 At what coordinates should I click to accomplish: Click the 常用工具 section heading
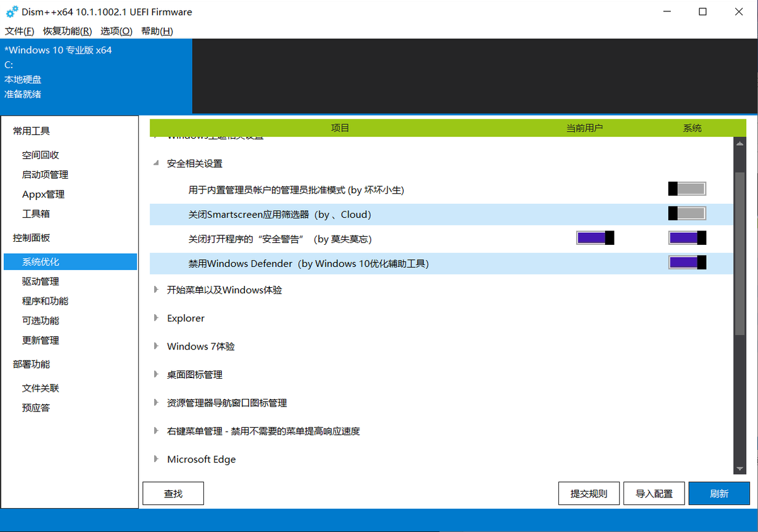coord(32,131)
